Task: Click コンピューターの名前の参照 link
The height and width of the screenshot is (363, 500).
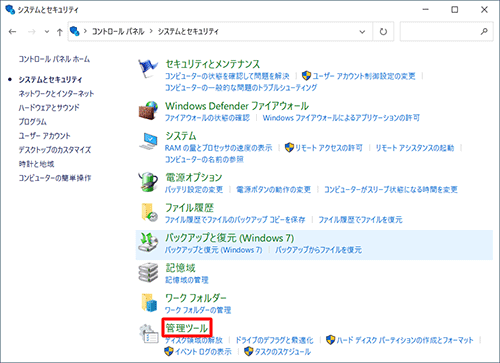Action: tap(204, 160)
